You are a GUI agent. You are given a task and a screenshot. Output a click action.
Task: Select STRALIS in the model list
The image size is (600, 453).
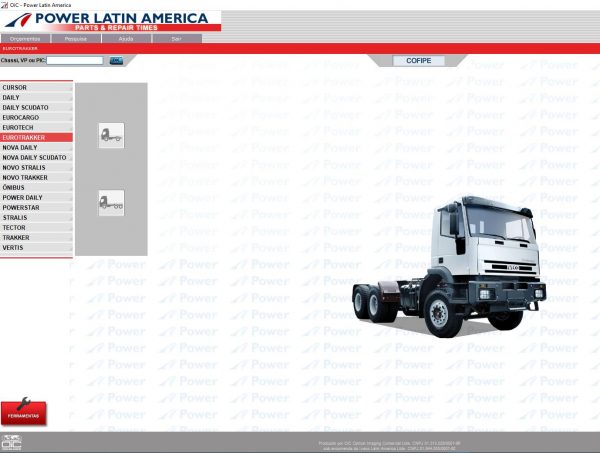click(x=36, y=217)
